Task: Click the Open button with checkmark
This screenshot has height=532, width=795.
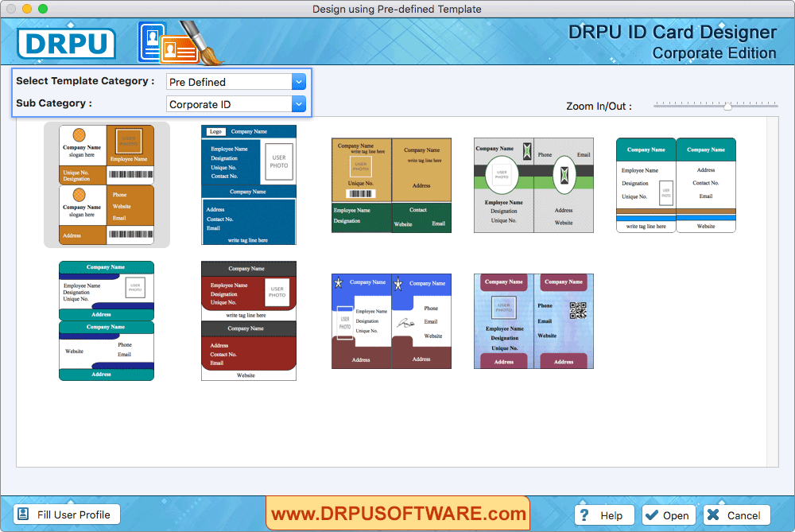Action: [x=669, y=515]
